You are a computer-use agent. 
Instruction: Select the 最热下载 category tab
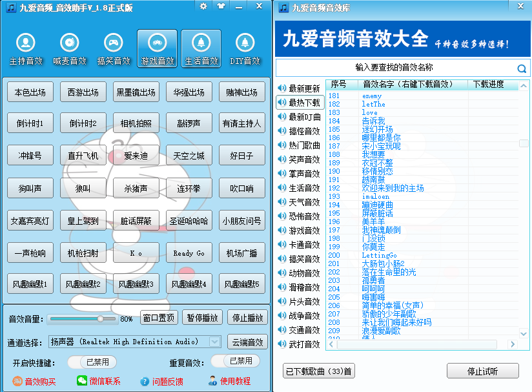pyautogui.click(x=300, y=103)
